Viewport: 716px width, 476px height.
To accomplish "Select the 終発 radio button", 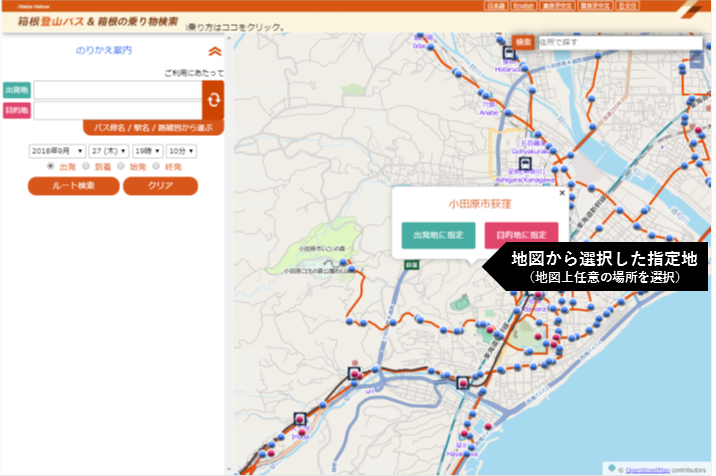I will pyautogui.click(x=156, y=167).
